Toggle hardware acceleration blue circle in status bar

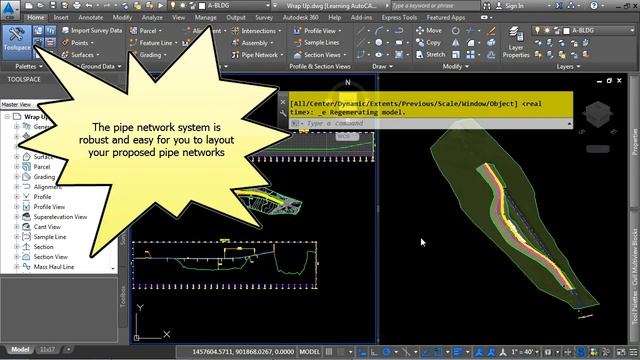tap(581, 351)
